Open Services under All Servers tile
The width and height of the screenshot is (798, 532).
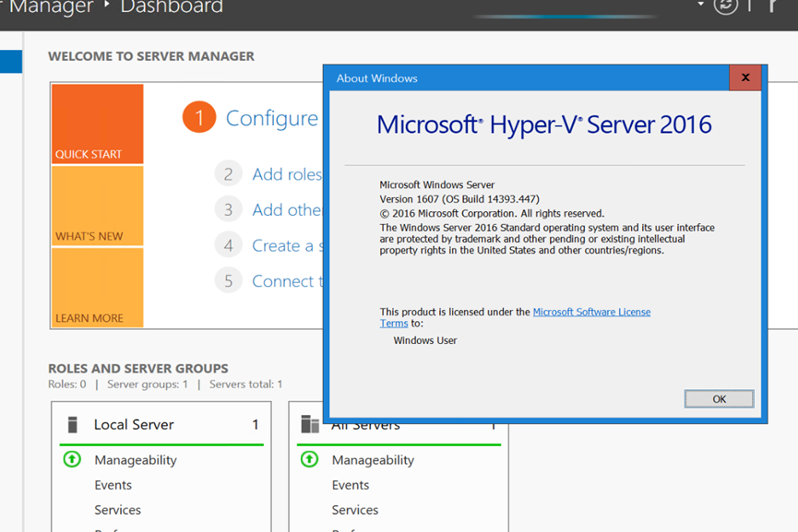click(355, 510)
